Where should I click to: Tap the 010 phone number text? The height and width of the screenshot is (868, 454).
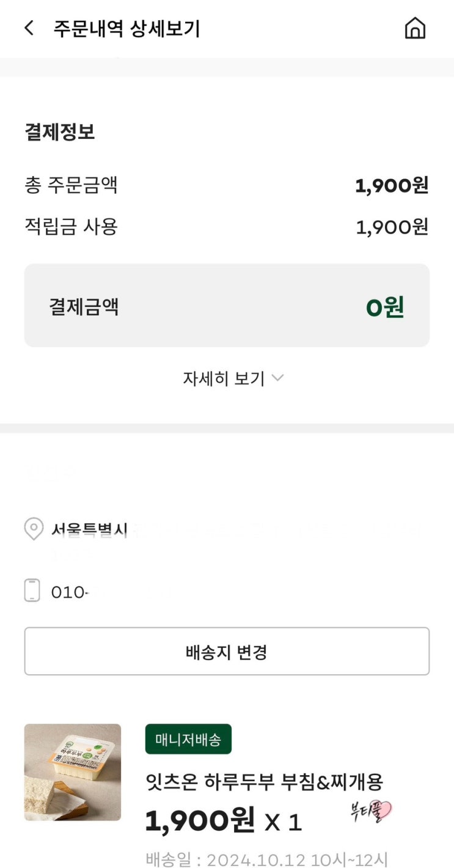click(x=68, y=592)
